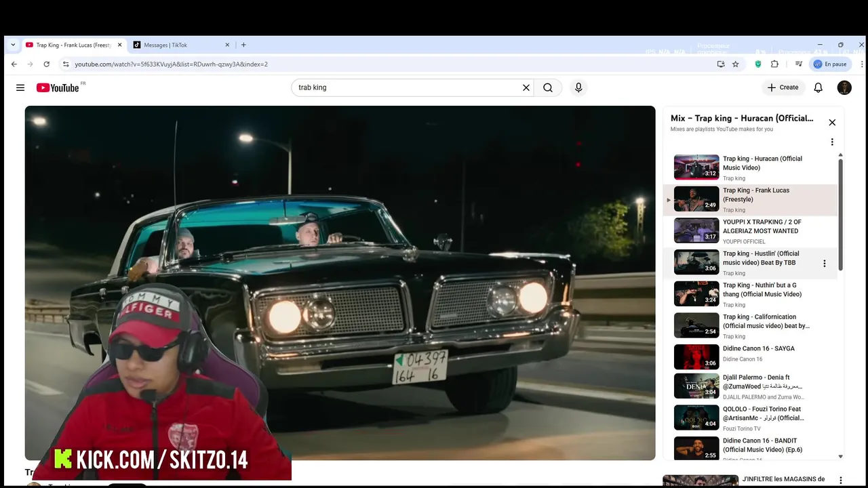Go to YouTube home via logo

coord(58,87)
